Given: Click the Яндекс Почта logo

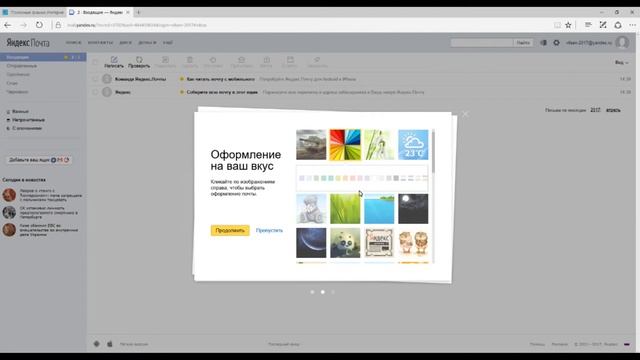Looking at the screenshot, I should (28, 42).
